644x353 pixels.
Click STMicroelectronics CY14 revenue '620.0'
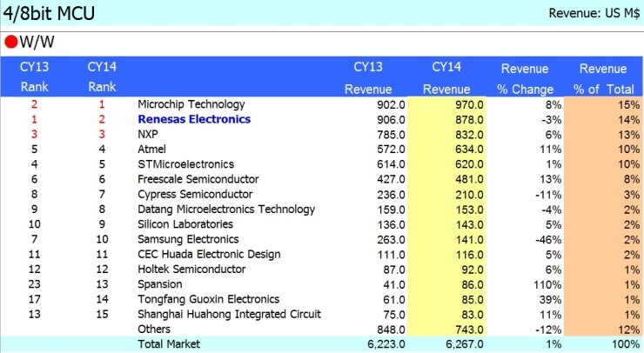pos(469,165)
